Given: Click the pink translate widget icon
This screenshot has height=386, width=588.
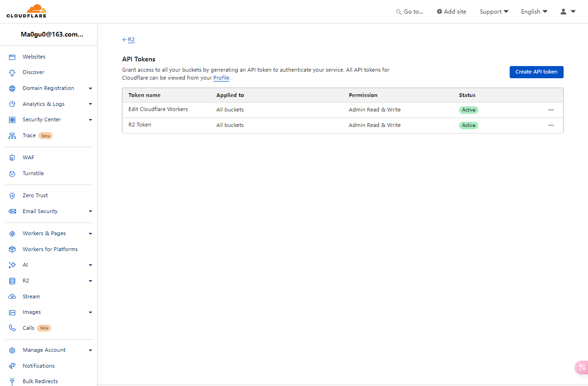Looking at the screenshot, I should tap(582, 367).
